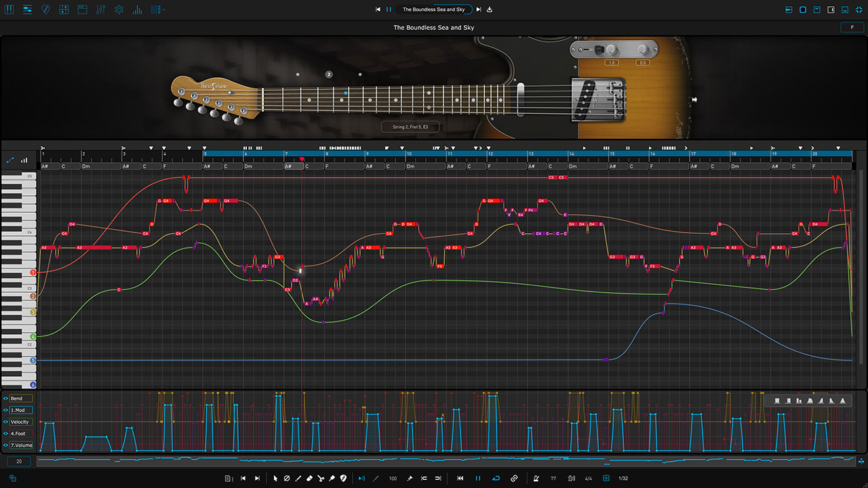This screenshot has height=488, width=868.
Task: Toggle the metronome
Action: point(536,479)
